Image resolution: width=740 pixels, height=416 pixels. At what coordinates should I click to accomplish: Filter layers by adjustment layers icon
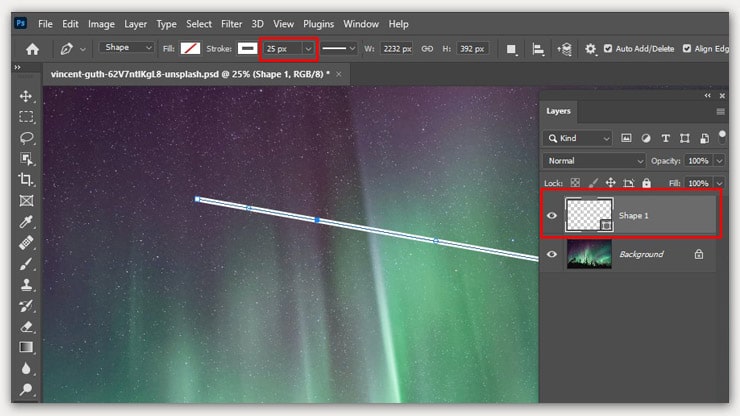click(x=646, y=138)
